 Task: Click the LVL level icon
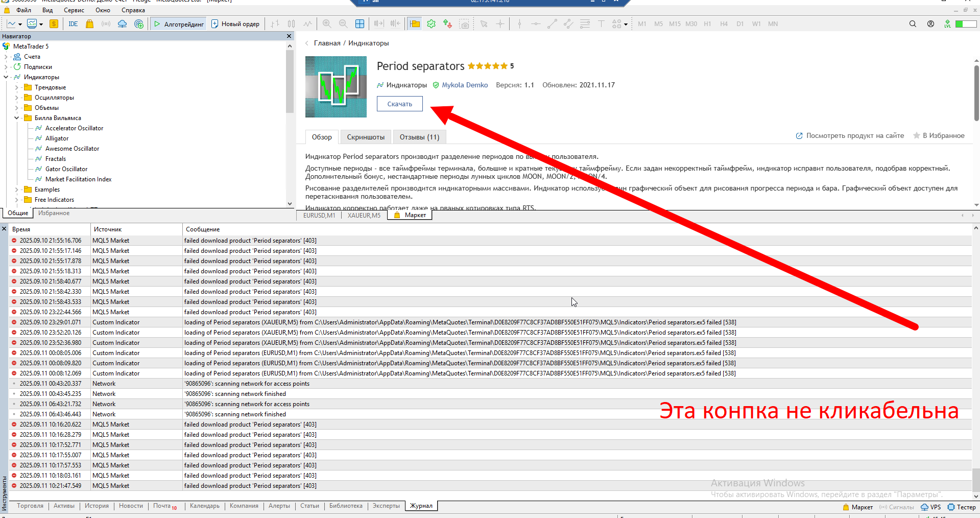pyautogui.click(x=947, y=23)
